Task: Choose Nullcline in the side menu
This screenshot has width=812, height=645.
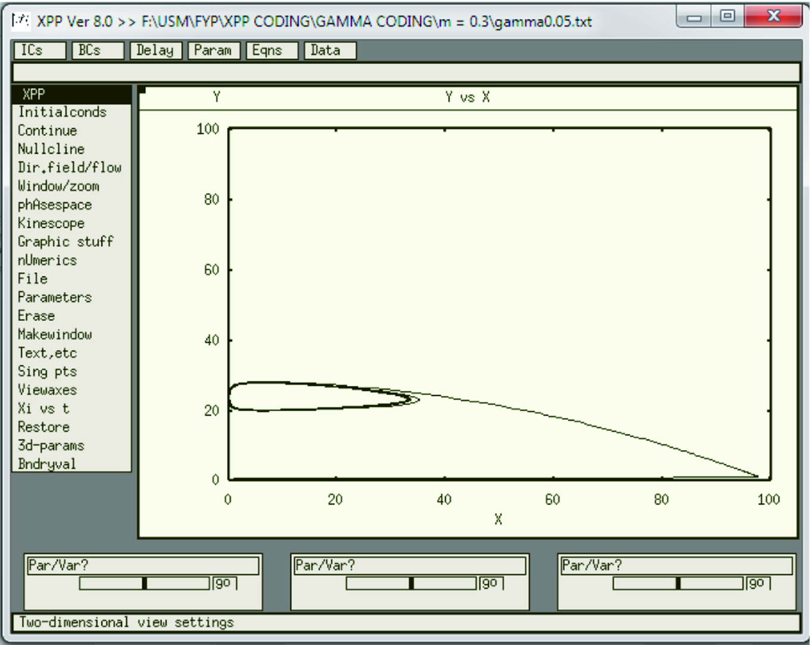Action: tap(51, 149)
